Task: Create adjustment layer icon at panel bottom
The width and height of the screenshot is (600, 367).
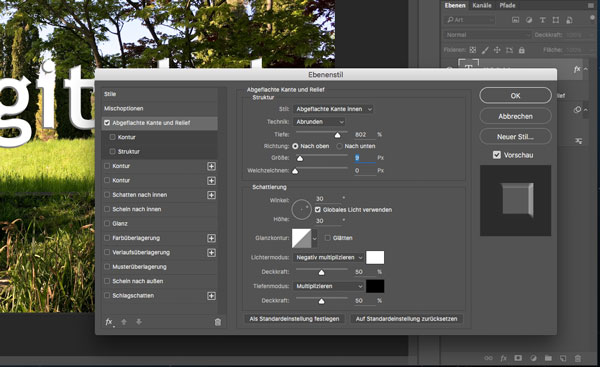Action: (x=533, y=358)
